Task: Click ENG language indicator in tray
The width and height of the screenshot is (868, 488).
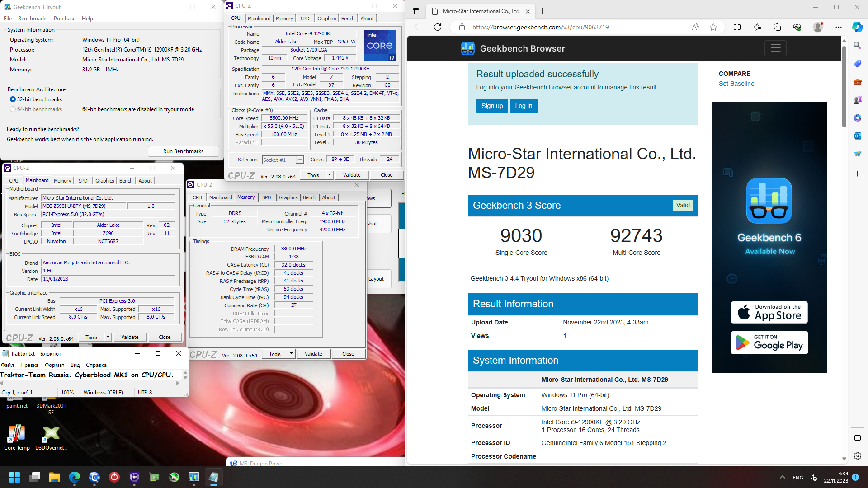Action: (x=797, y=477)
